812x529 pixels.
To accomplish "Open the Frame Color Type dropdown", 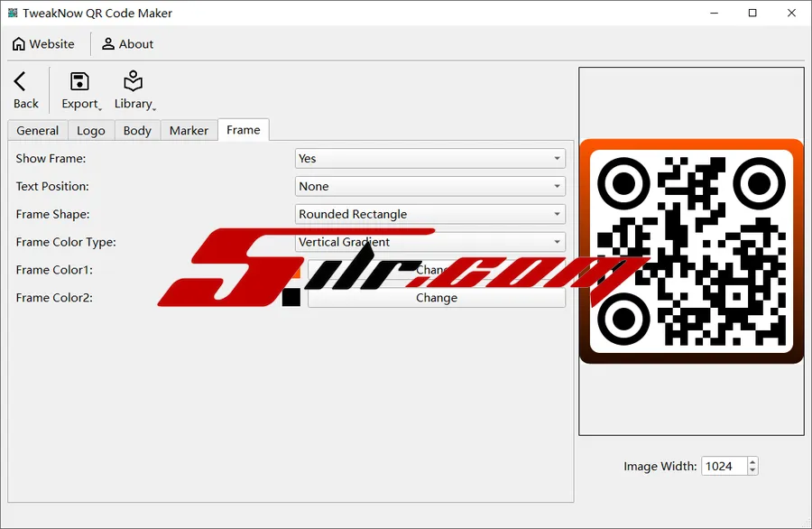I will coord(429,242).
